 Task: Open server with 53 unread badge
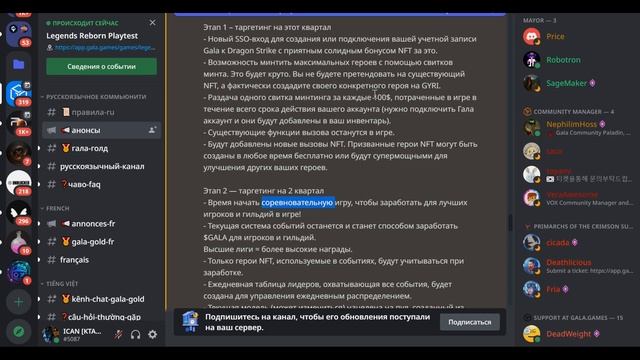coord(19,34)
